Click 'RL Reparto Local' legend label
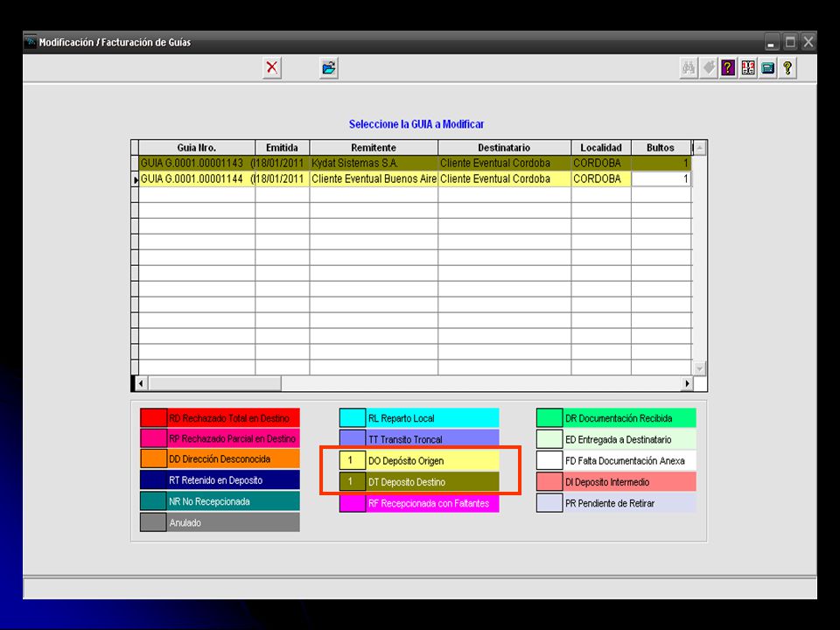 point(402,418)
